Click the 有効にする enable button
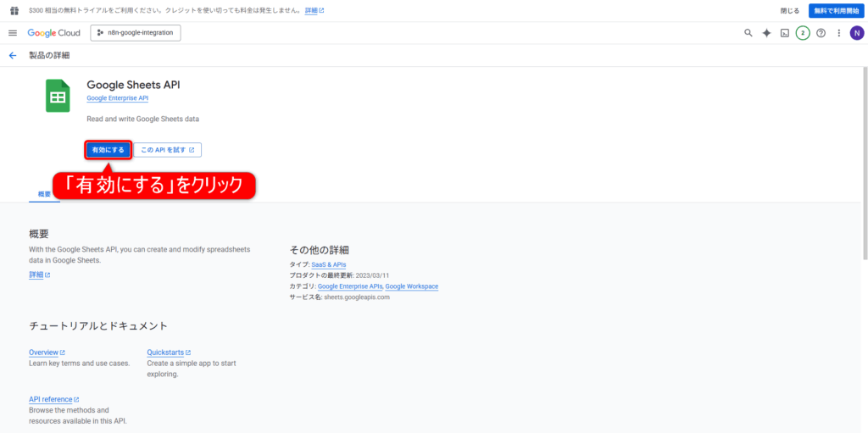 (108, 150)
